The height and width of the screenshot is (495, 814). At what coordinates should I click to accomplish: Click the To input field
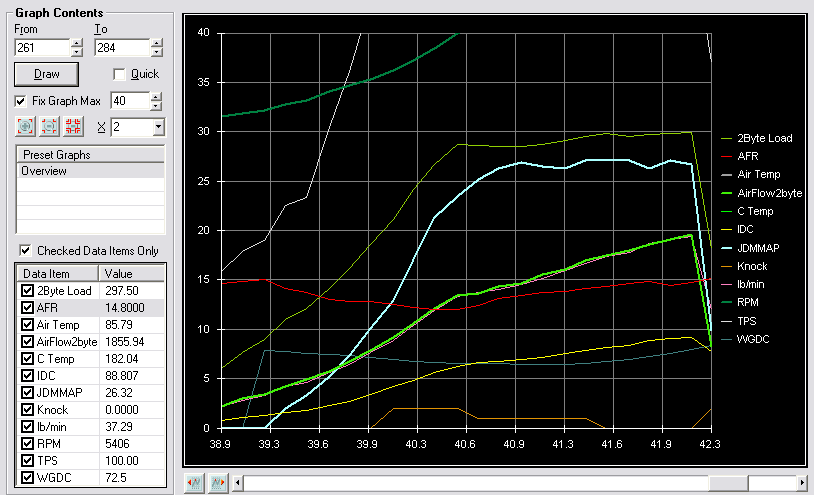pyautogui.click(x=123, y=48)
